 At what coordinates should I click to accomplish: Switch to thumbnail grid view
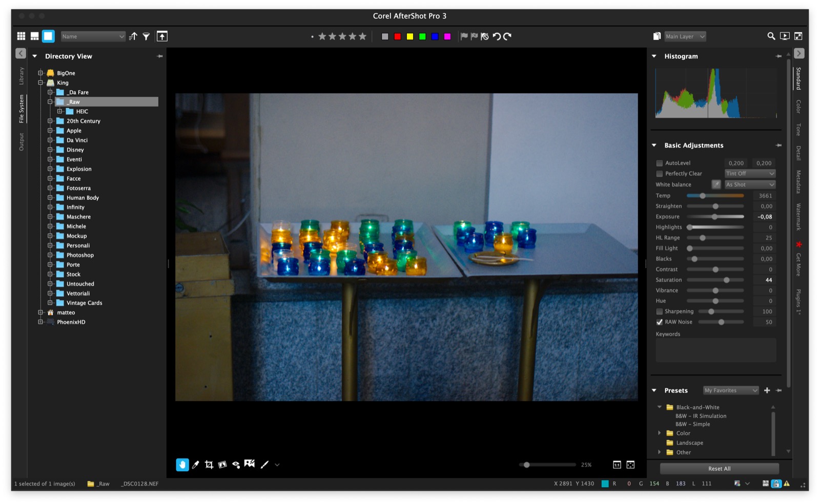click(x=21, y=36)
